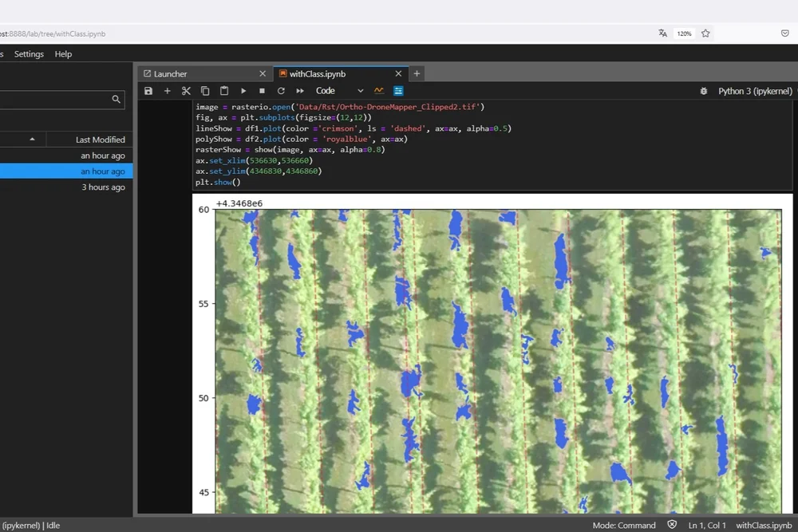Screen dimensions: 798x532
Task: Interrupt the kernel with the stop icon
Action: 263,90
